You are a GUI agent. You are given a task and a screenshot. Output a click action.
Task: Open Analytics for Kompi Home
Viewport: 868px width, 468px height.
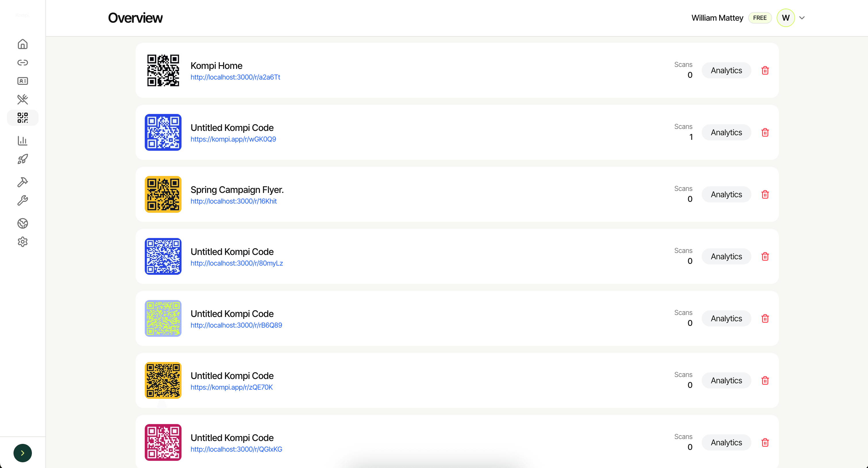(726, 70)
